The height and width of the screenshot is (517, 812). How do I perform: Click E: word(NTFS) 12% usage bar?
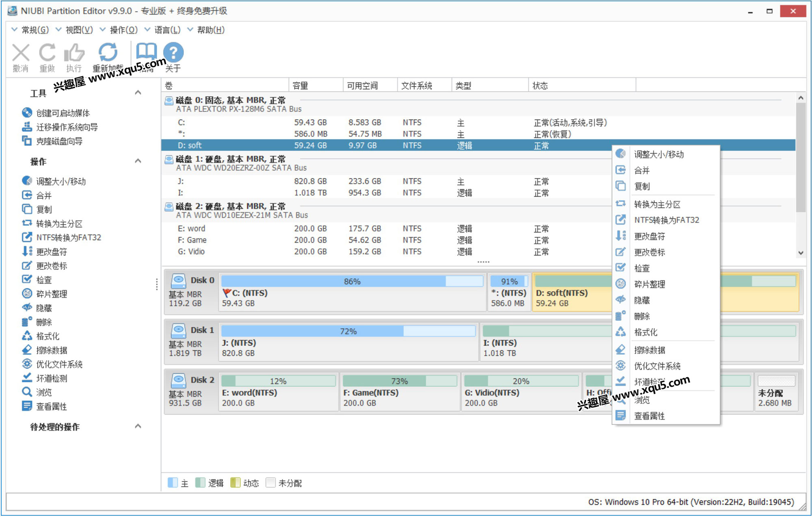[278, 381]
